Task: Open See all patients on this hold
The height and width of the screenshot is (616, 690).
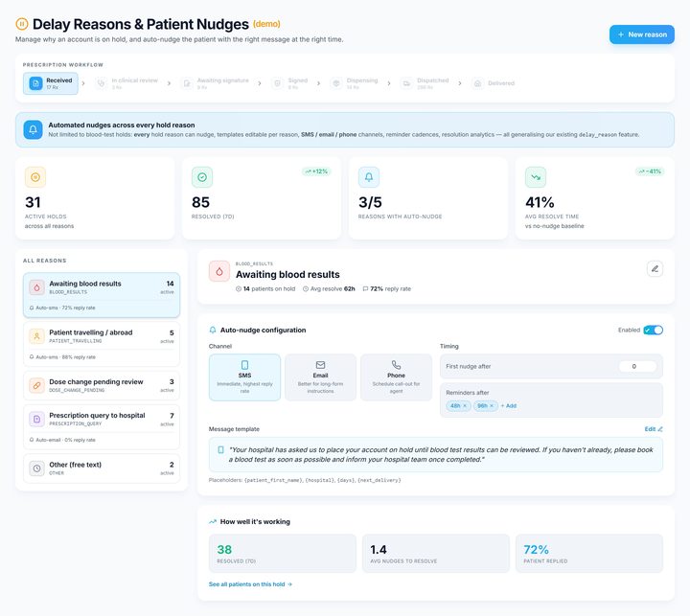Action: coord(250,584)
